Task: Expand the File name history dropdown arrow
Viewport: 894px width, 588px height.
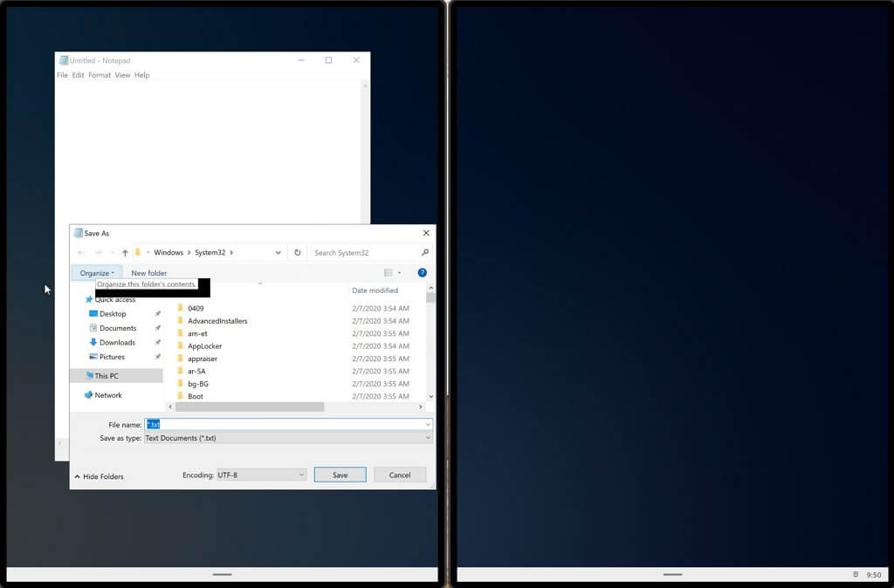Action: pos(428,425)
